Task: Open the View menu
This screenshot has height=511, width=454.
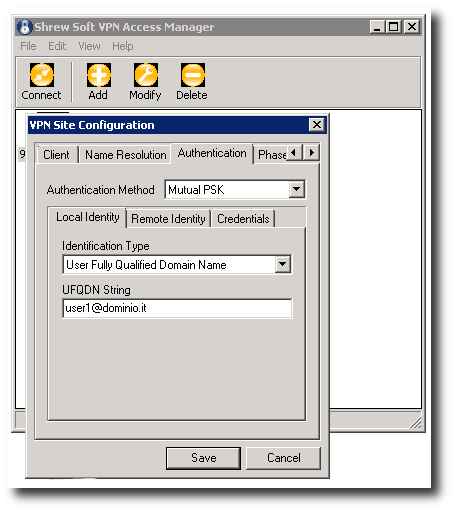Action: point(89,46)
